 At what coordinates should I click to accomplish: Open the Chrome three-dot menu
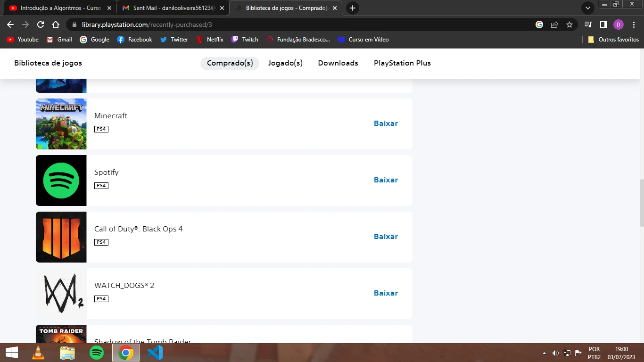click(633, 25)
